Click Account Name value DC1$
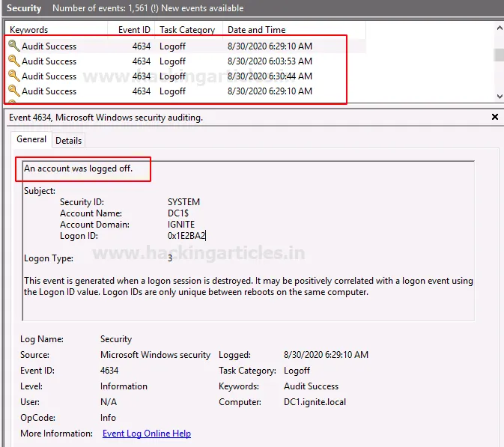This screenshot has height=447, width=504. [178, 213]
